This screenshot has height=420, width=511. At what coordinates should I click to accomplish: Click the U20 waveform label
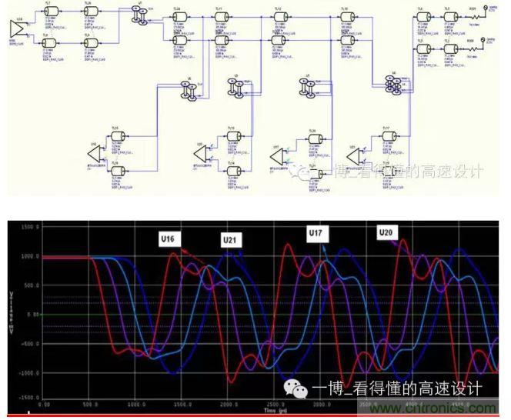pyautogui.click(x=387, y=232)
